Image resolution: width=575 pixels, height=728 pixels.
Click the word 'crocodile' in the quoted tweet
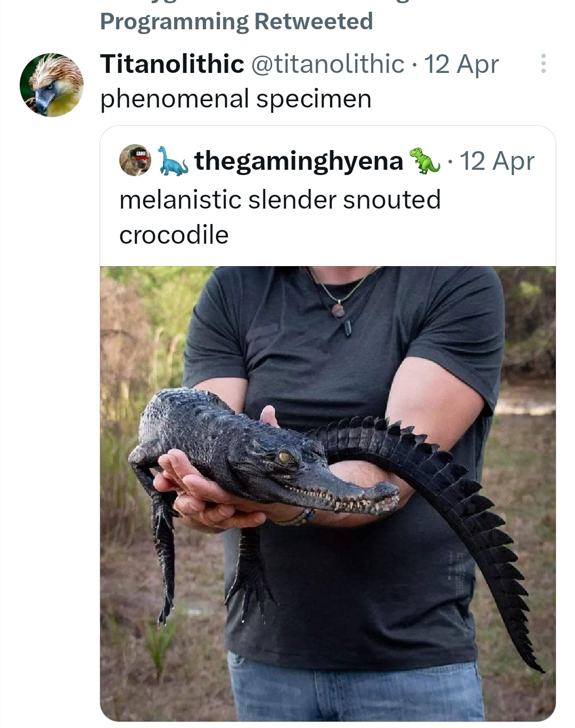click(x=174, y=235)
